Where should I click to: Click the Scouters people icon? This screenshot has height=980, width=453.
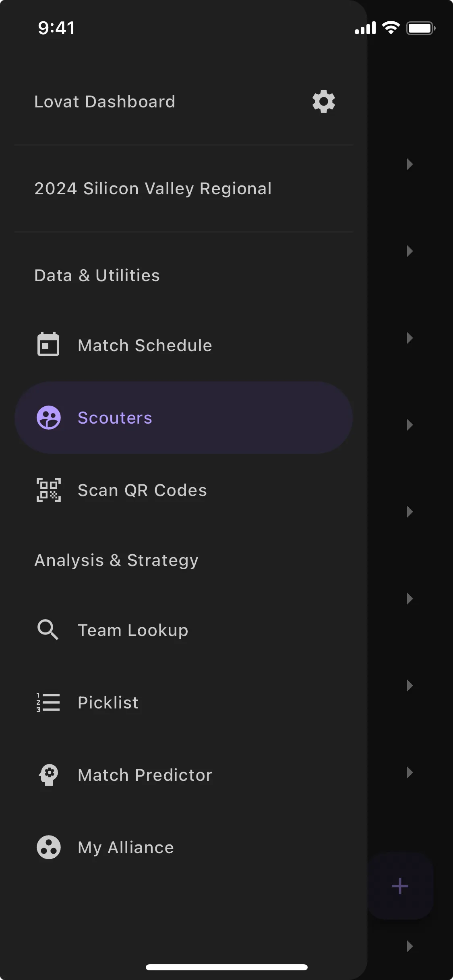(x=49, y=418)
